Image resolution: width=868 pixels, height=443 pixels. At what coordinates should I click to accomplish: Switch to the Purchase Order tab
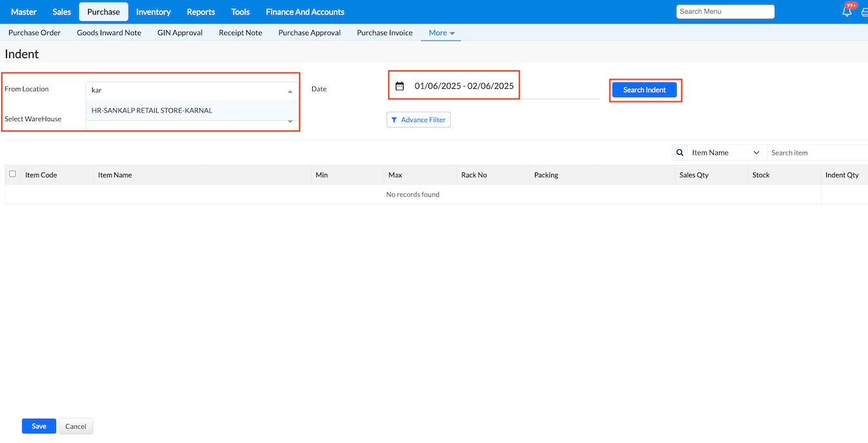pos(35,33)
